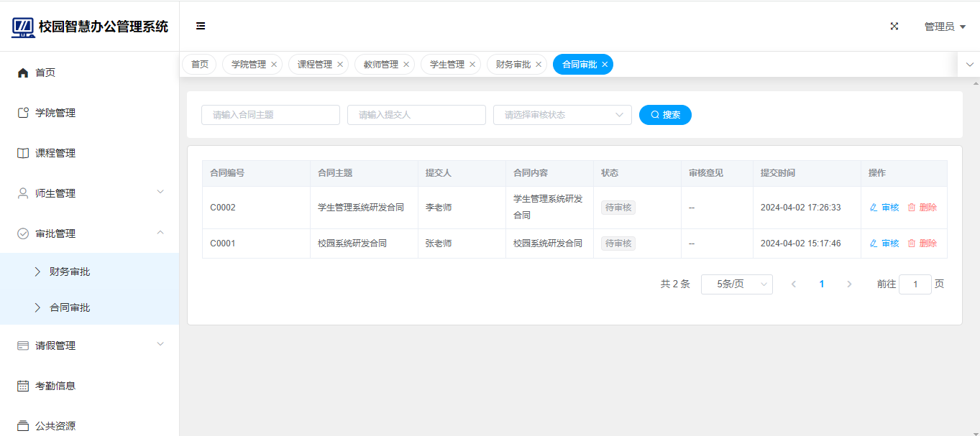Screen dimensions: 980x436
Task: Click the 考勤信息 calendar icon
Action: (23, 386)
